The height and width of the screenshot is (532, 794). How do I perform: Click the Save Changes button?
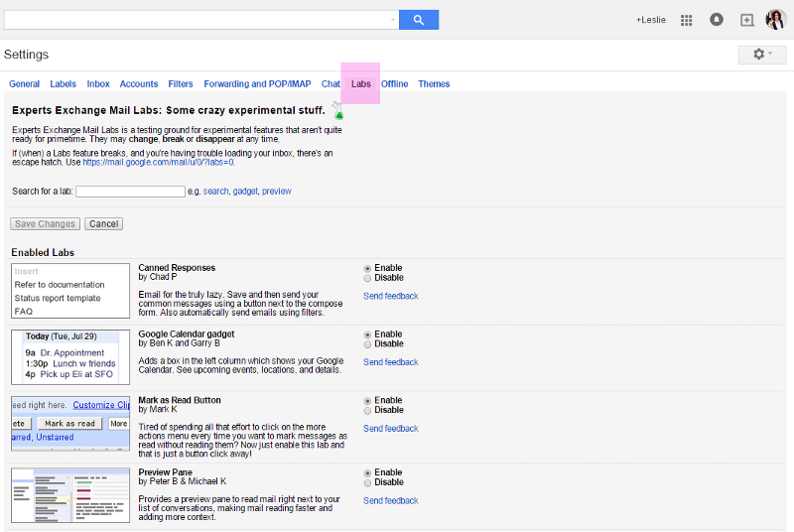pyautogui.click(x=45, y=223)
